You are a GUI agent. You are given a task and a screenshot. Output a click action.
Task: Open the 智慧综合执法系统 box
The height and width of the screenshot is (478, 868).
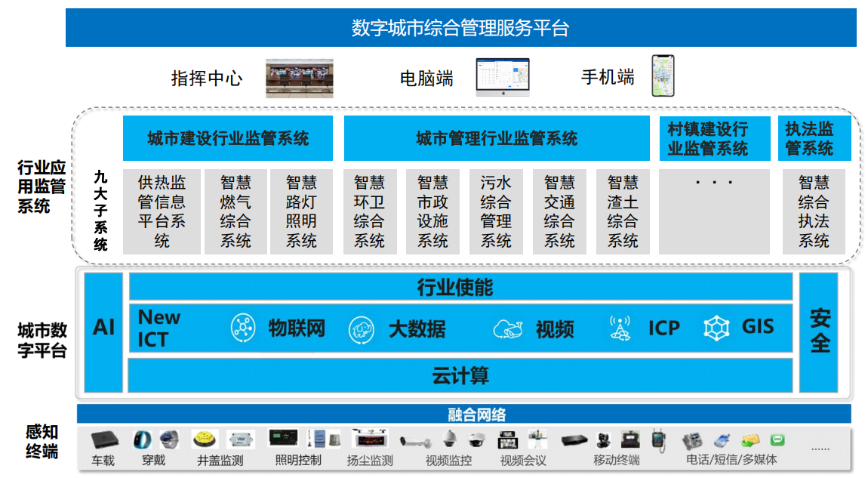tap(814, 211)
